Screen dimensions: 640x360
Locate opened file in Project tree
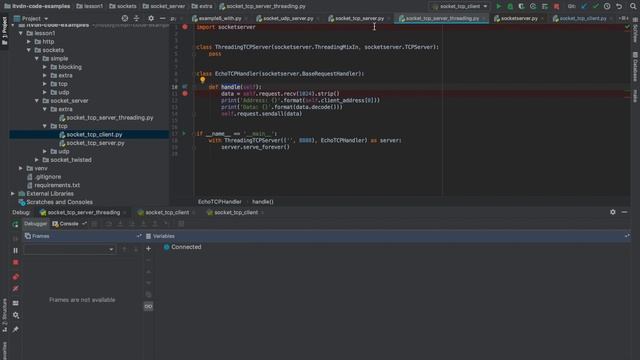point(125,18)
